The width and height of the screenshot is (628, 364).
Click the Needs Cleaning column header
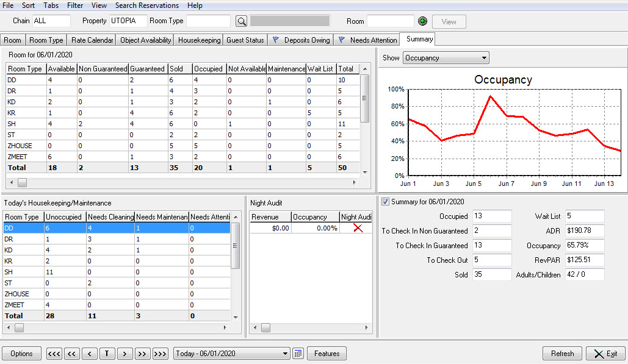click(x=110, y=217)
